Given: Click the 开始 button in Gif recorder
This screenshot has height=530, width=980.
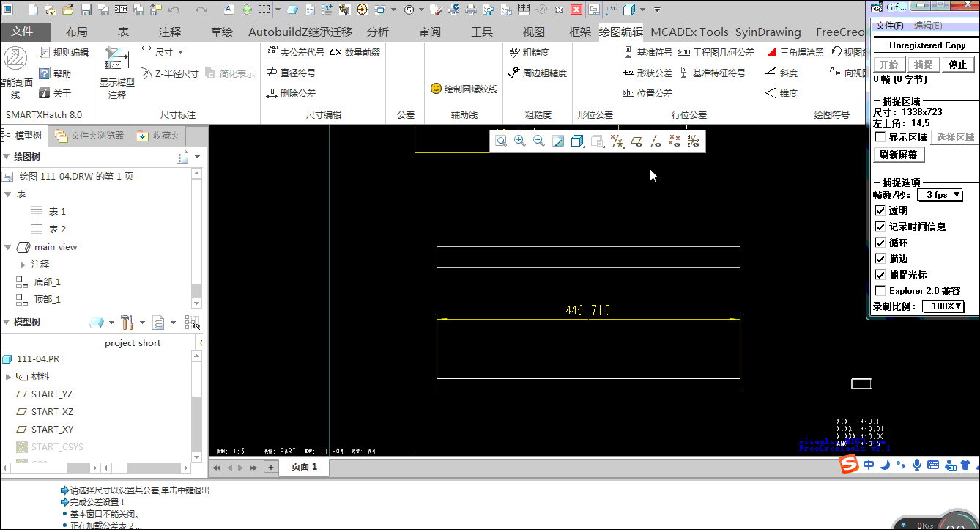Looking at the screenshot, I should click(888, 65).
